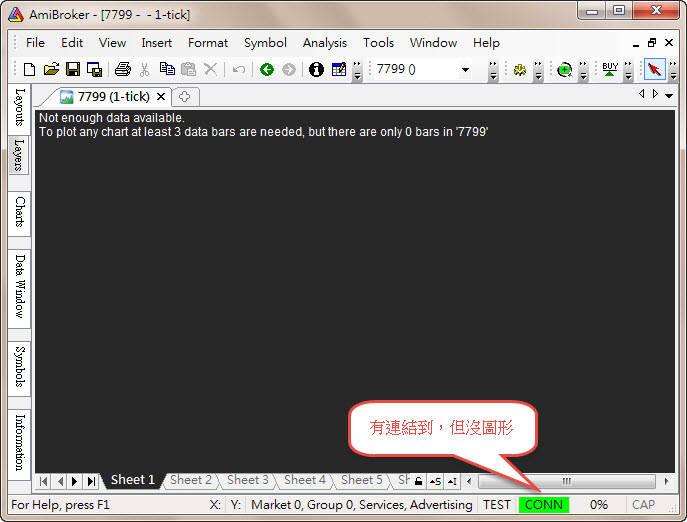The width and height of the screenshot is (687, 522).
Task: Open the File menu
Action: pyautogui.click(x=35, y=43)
